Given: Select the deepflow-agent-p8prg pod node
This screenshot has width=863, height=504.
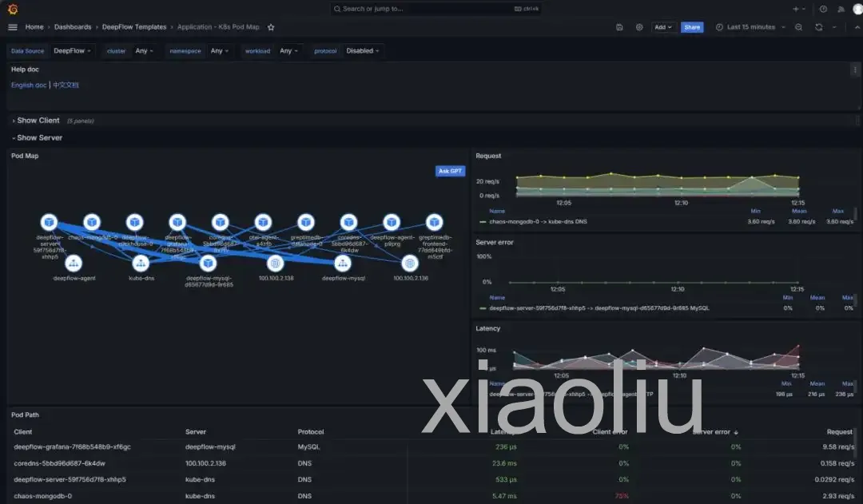Looking at the screenshot, I should [392, 222].
